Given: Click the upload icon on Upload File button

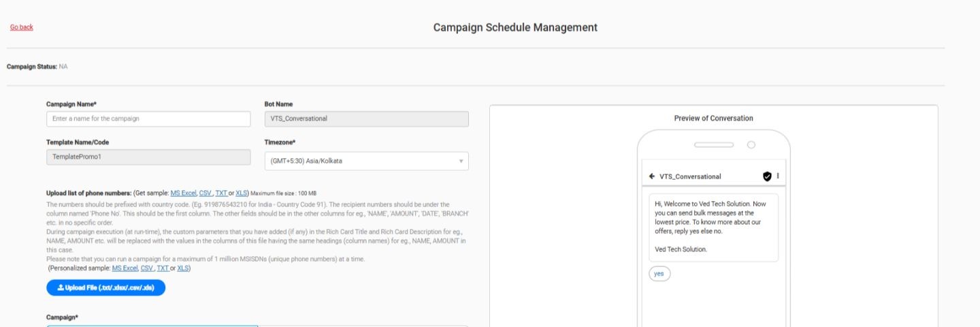Looking at the screenshot, I should tap(60, 288).
